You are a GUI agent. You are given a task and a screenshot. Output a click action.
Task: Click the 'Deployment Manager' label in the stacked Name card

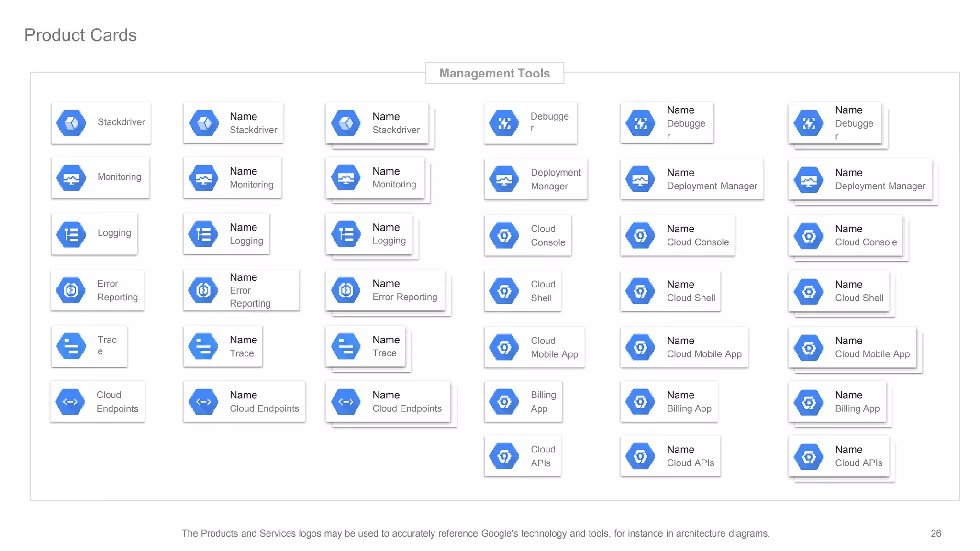[880, 186]
